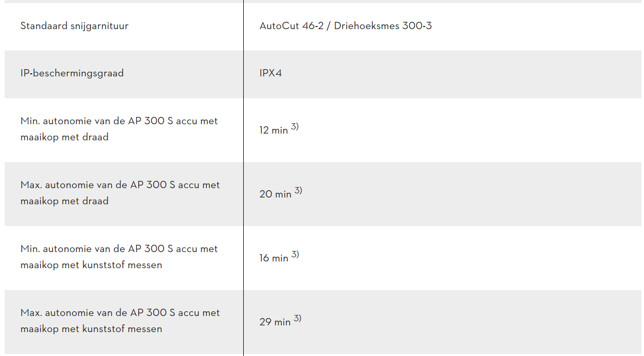Open footnote 3) next to 12 min
Viewport: 644px width, 356px height.
pyautogui.click(x=295, y=127)
